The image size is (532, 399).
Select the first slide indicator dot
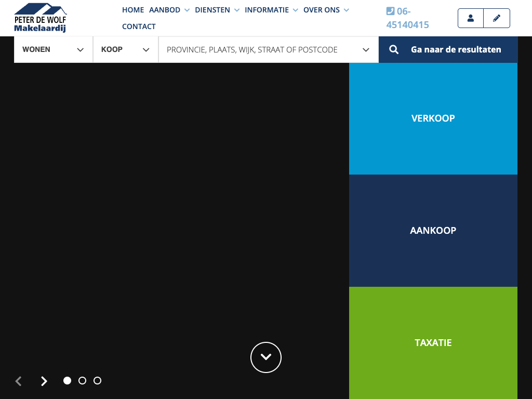tap(67, 381)
